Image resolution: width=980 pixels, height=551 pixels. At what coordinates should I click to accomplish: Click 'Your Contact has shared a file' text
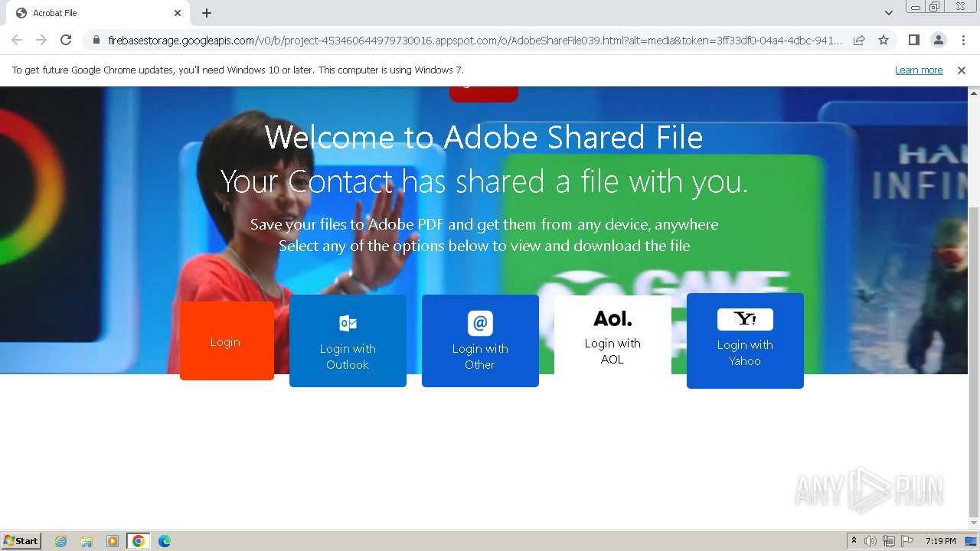pyautogui.click(x=484, y=182)
